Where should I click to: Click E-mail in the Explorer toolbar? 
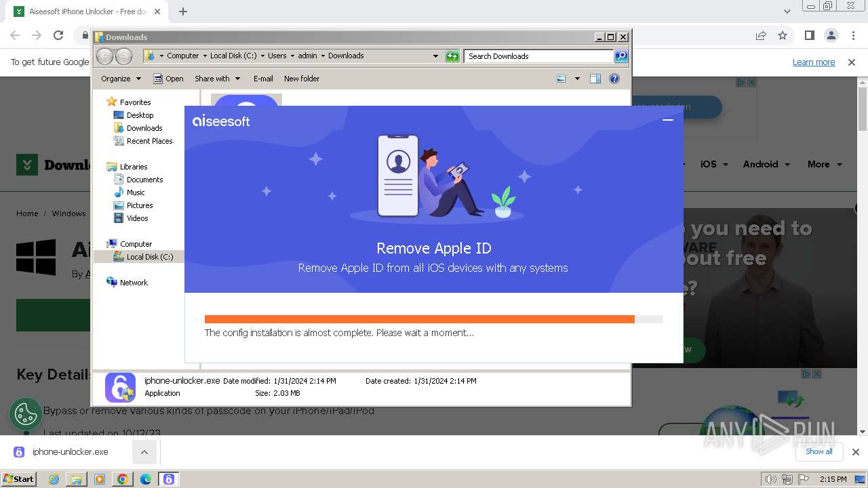tap(263, 79)
